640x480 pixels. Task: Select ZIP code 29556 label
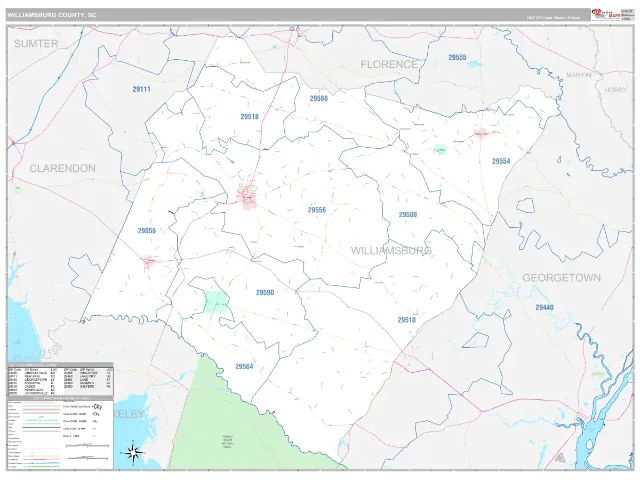pos(317,210)
